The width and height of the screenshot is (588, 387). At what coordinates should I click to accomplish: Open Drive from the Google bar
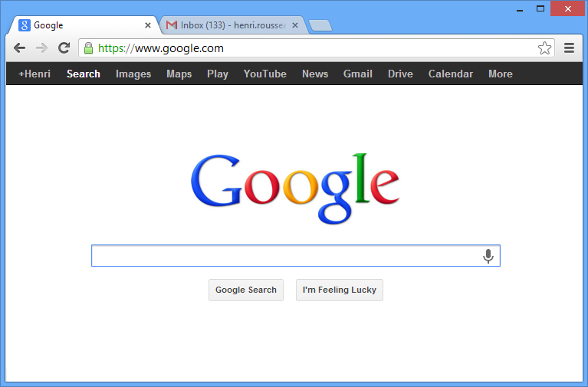point(400,74)
